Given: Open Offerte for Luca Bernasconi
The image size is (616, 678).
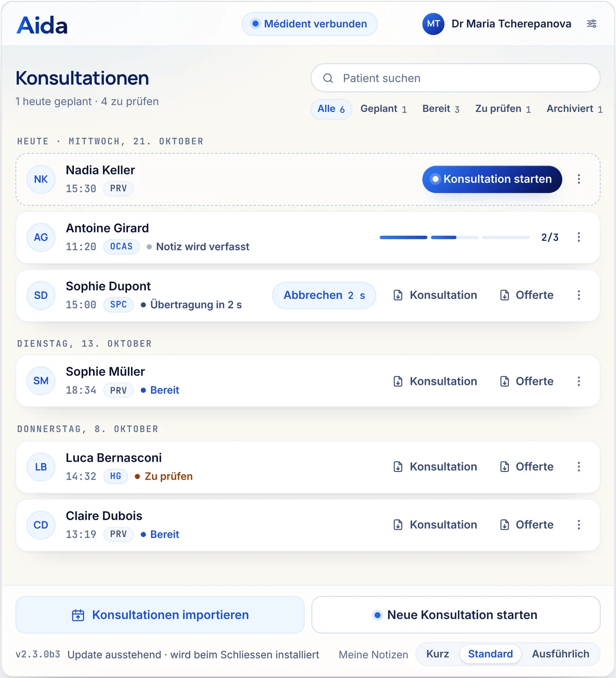Looking at the screenshot, I should click(527, 466).
